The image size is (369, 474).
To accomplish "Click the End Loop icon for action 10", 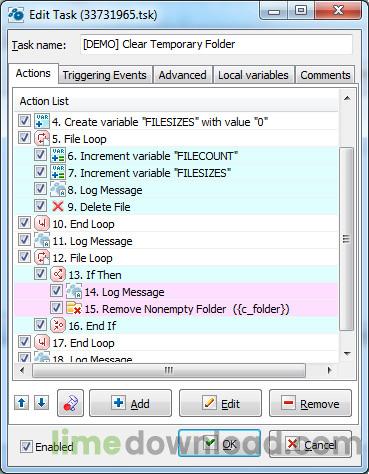I will point(42,224).
